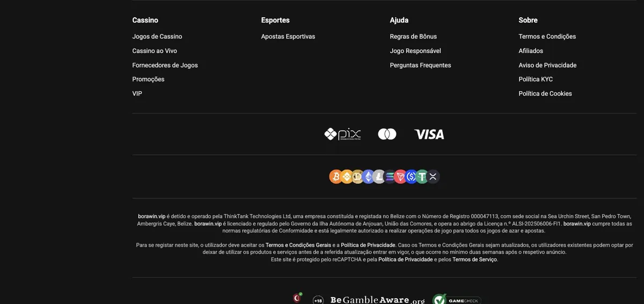Click Termos e Condições Gerais in registration paragraph
The height and width of the screenshot is (304, 644).
(298, 245)
